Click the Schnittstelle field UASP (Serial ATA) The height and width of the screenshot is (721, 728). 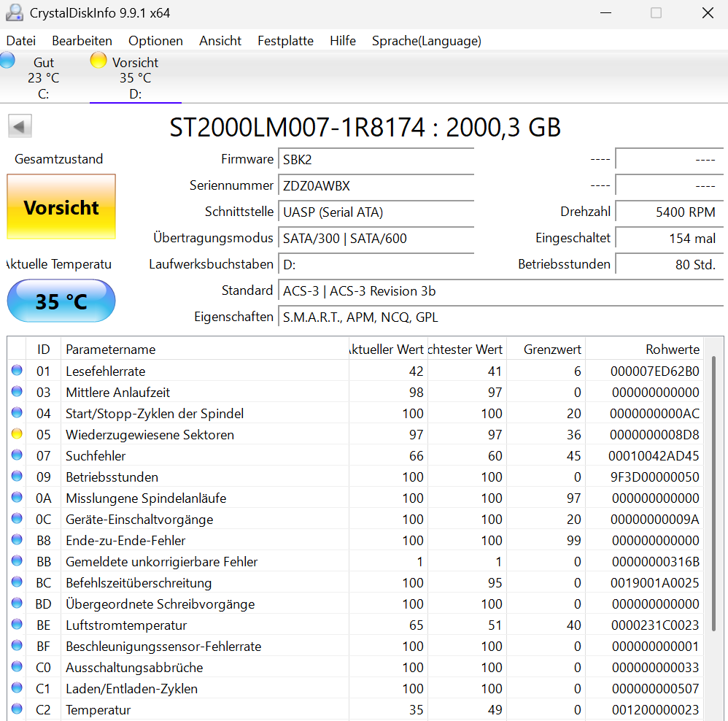coord(376,212)
